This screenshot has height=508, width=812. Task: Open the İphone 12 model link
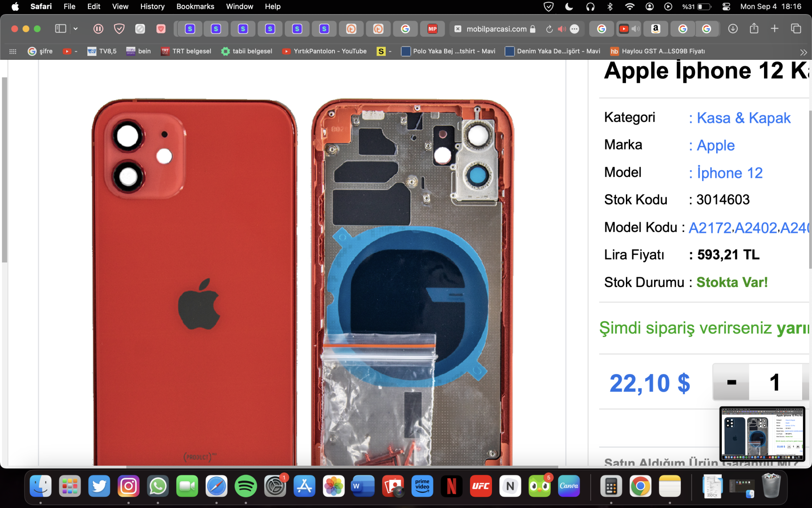(730, 173)
